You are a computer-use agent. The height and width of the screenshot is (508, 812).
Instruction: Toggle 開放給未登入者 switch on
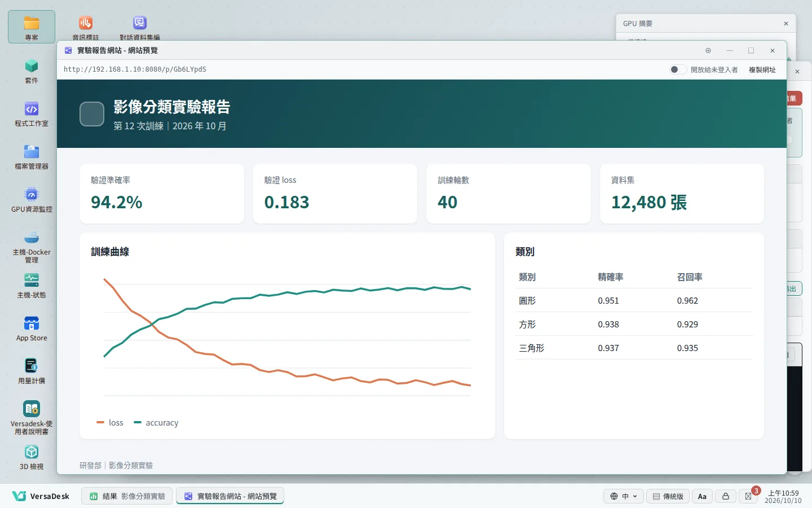click(x=678, y=69)
